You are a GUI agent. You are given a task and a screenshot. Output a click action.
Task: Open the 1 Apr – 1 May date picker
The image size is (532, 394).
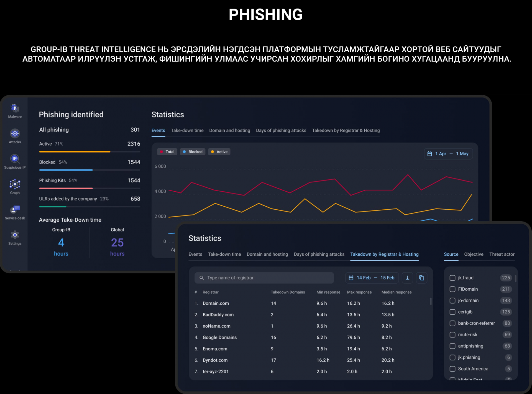click(x=448, y=154)
